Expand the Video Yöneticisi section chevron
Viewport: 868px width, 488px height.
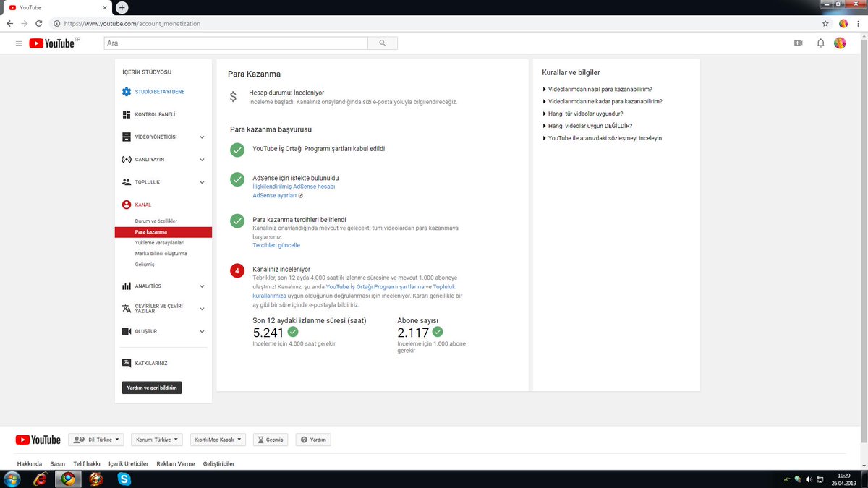(202, 137)
